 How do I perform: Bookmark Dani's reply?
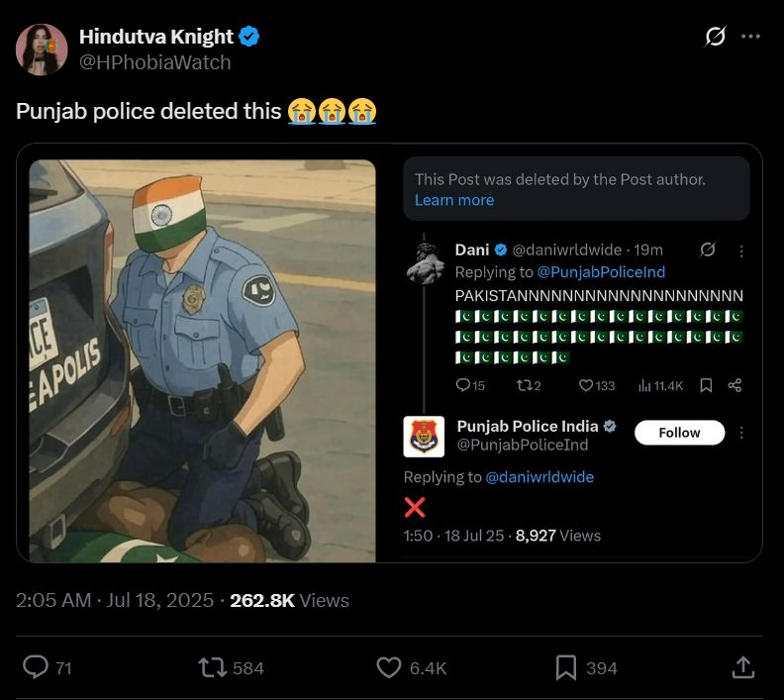pyautogui.click(x=706, y=385)
